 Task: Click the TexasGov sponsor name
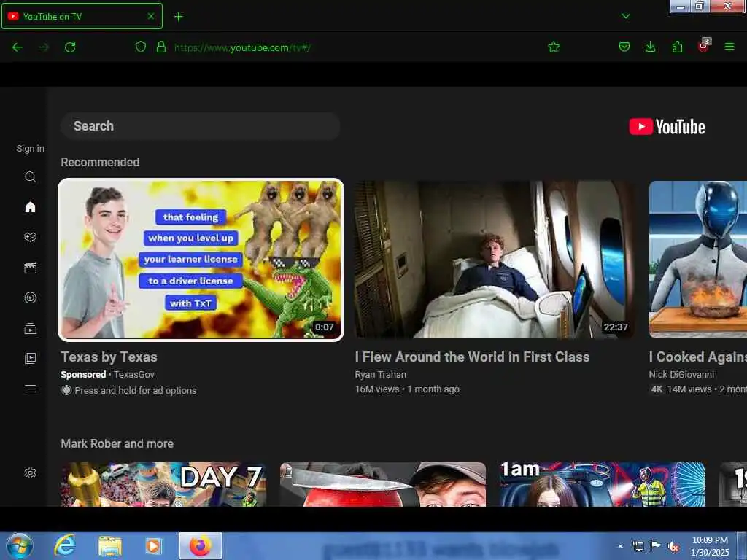pos(134,374)
